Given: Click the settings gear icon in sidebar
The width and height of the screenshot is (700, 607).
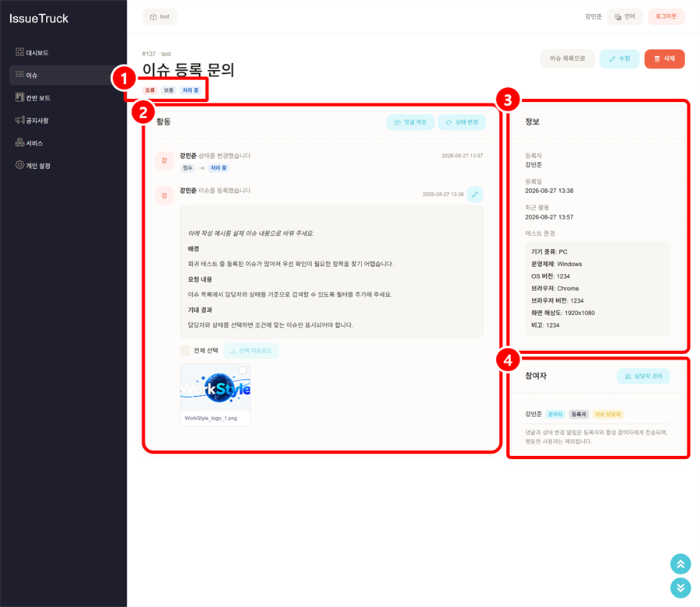Looking at the screenshot, I should click(x=19, y=165).
